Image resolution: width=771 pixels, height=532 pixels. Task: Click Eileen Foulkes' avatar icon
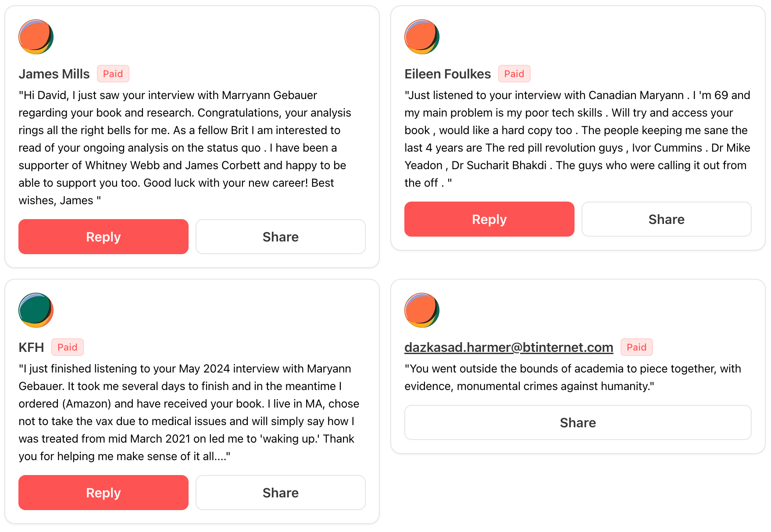(x=422, y=37)
